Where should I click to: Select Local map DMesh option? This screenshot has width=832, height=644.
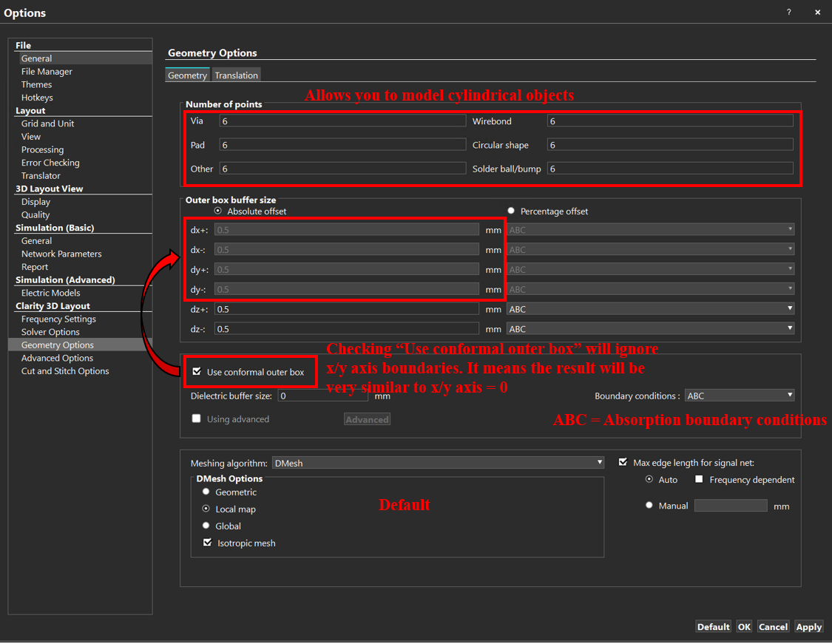click(x=206, y=509)
